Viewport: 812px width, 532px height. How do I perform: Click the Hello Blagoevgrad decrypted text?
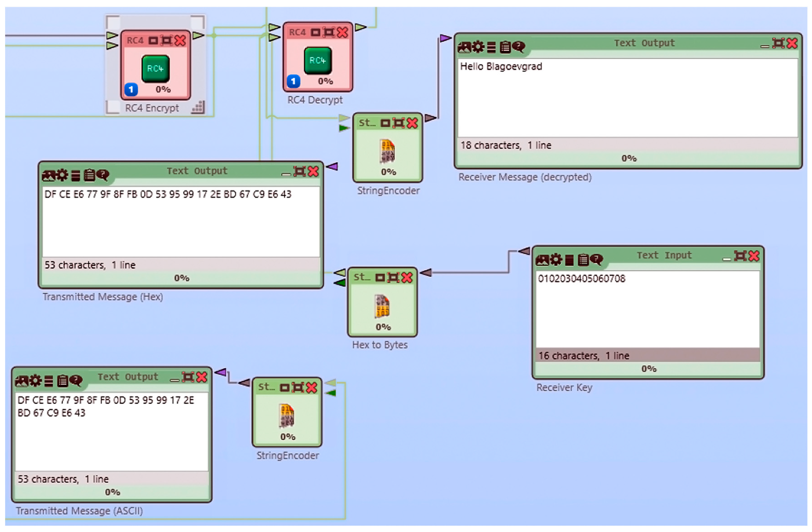pos(501,66)
